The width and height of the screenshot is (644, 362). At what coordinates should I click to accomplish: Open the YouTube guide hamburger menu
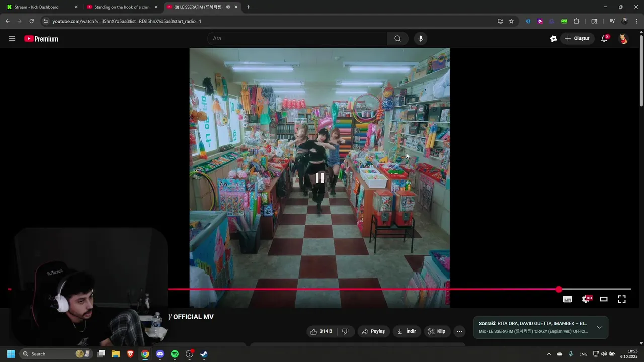[x=12, y=39]
